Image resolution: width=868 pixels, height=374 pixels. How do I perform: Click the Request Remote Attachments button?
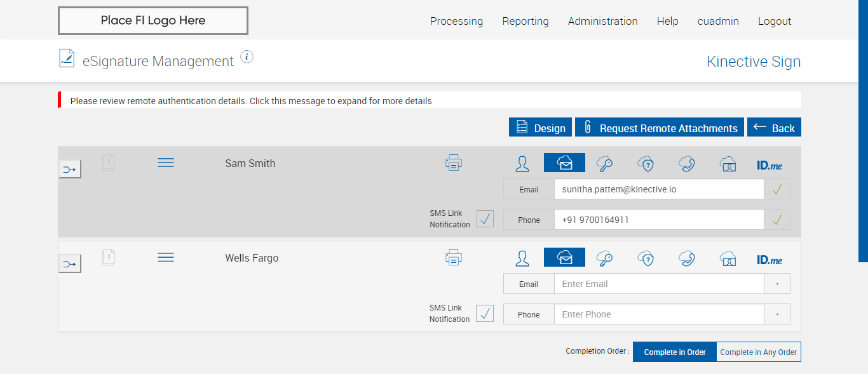point(660,128)
